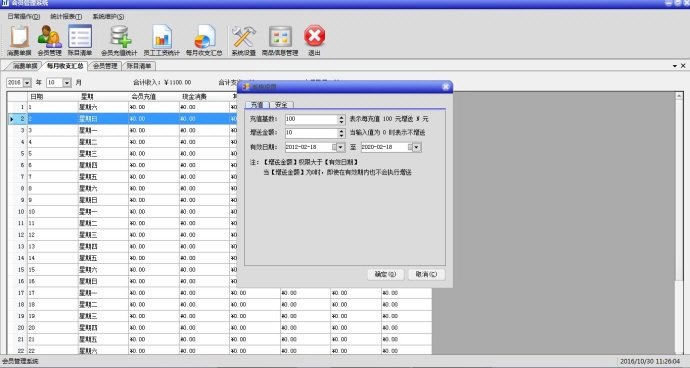Viewport: 690px width, 368px height.
Task: Open the 统计报表(T) menu
Action: [x=66, y=16]
